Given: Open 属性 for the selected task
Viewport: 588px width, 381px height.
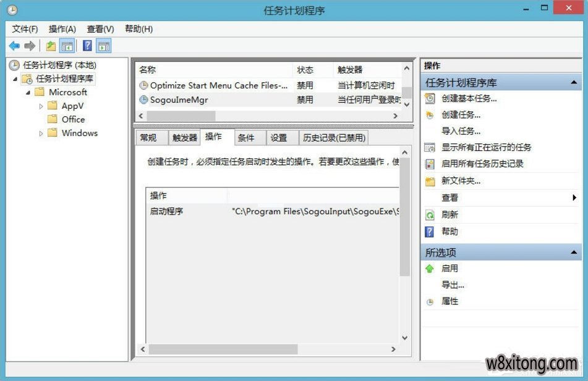Looking at the screenshot, I should pyautogui.click(x=450, y=301).
